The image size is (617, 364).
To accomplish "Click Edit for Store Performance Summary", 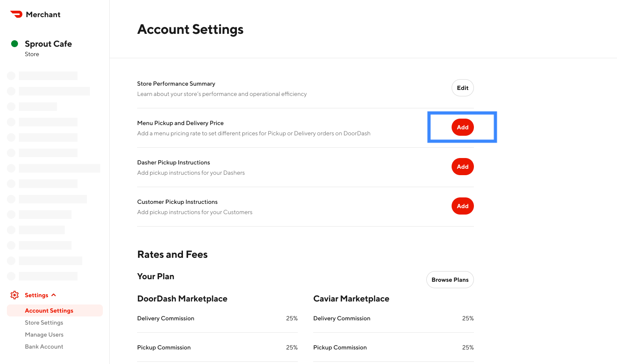I will point(462,88).
